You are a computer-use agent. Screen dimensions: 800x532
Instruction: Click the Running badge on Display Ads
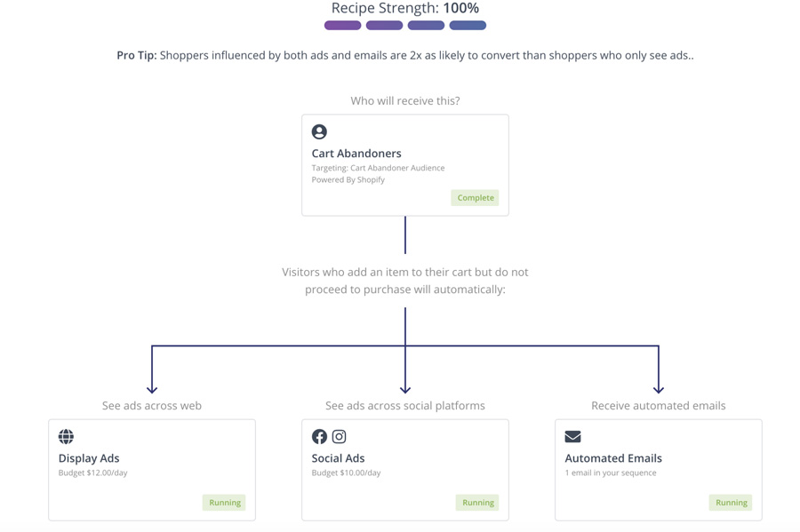pyautogui.click(x=224, y=503)
